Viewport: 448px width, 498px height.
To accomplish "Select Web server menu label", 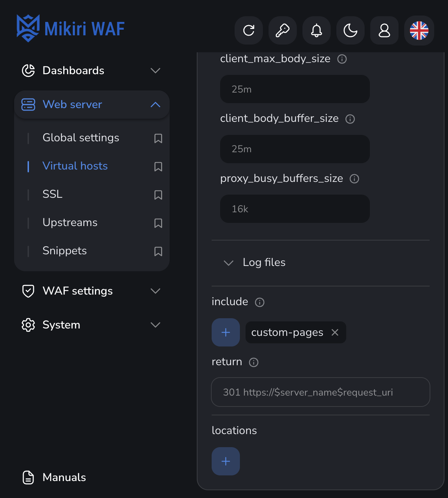I will click(x=72, y=105).
